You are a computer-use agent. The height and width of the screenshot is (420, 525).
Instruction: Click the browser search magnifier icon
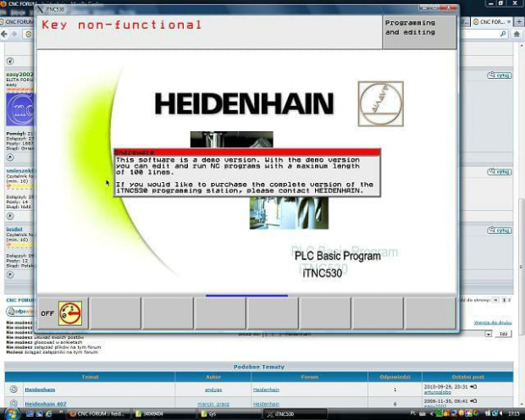(x=503, y=34)
